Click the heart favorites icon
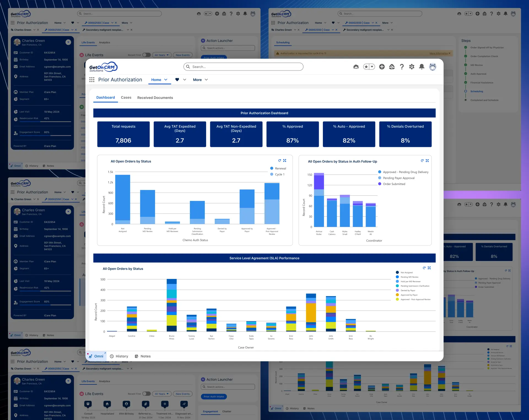 [x=177, y=80]
